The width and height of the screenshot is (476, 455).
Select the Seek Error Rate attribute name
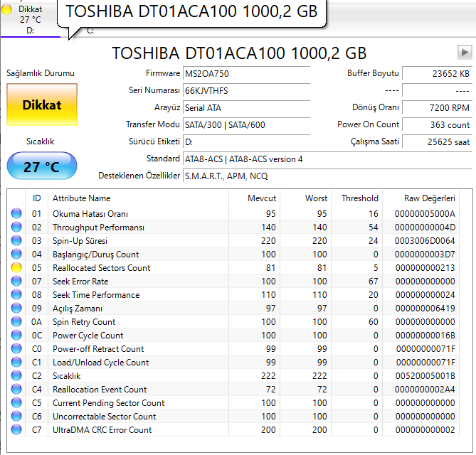click(x=80, y=282)
